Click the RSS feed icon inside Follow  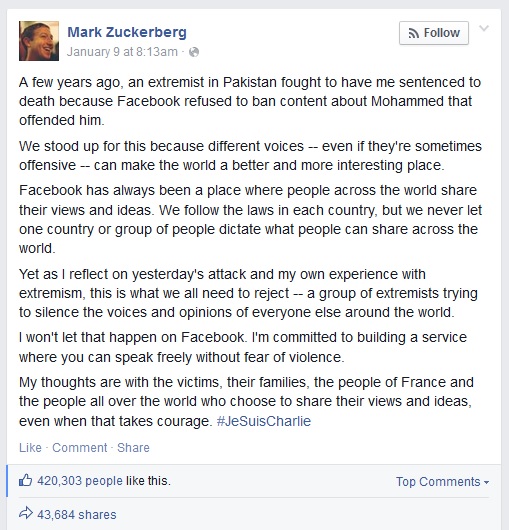(x=414, y=33)
